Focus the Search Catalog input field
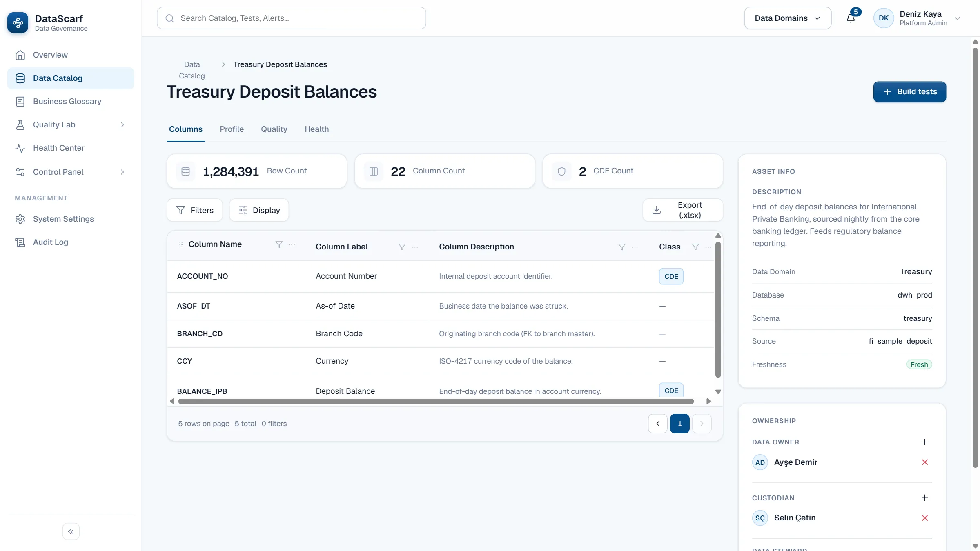Screen dimensions: 980x551 (x=291, y=18)
